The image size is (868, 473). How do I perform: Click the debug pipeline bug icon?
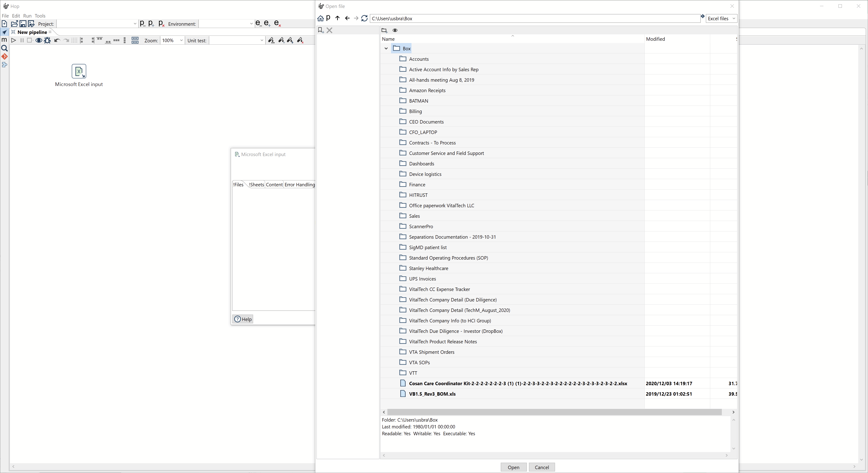[x=48, y=40]
